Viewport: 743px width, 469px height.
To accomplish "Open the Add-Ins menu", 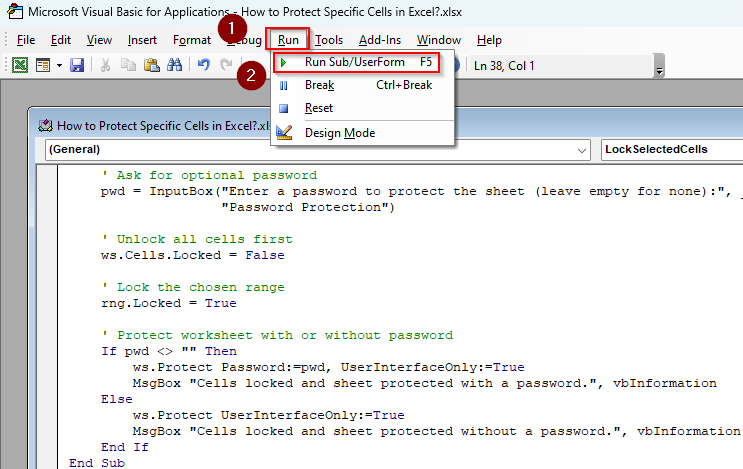I will coord(378,40).
